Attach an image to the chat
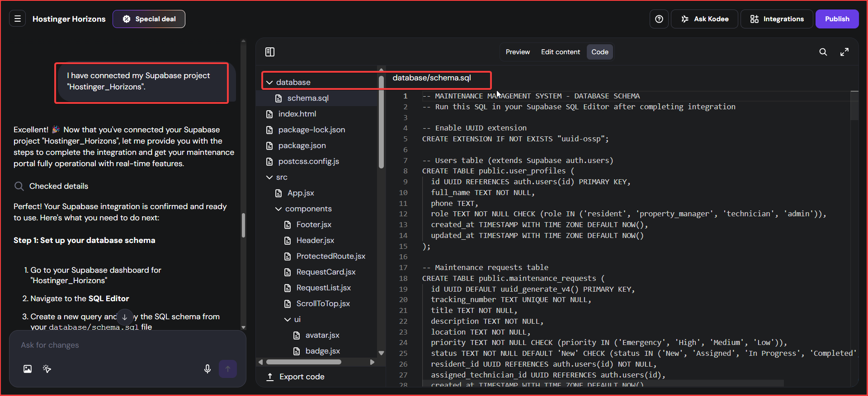Screen dimensions: 868x396 pyautogui.click(x=28, y=369)
